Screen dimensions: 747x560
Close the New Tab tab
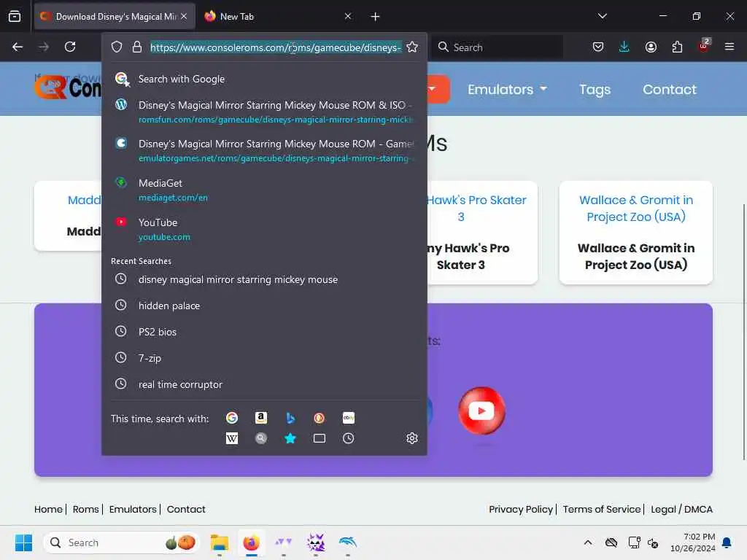pyautogui.click(x=348, y=17)
